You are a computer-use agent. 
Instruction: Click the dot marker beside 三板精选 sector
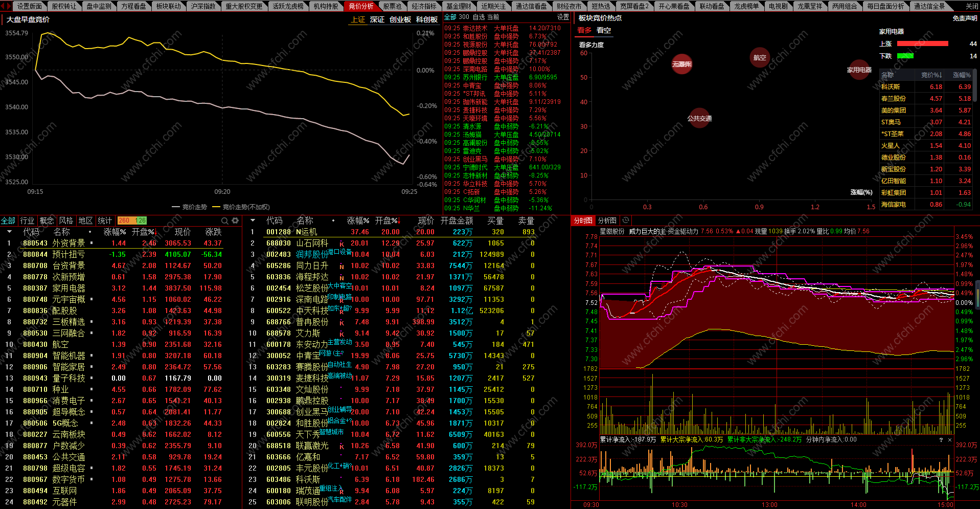[x=92, y=322]
